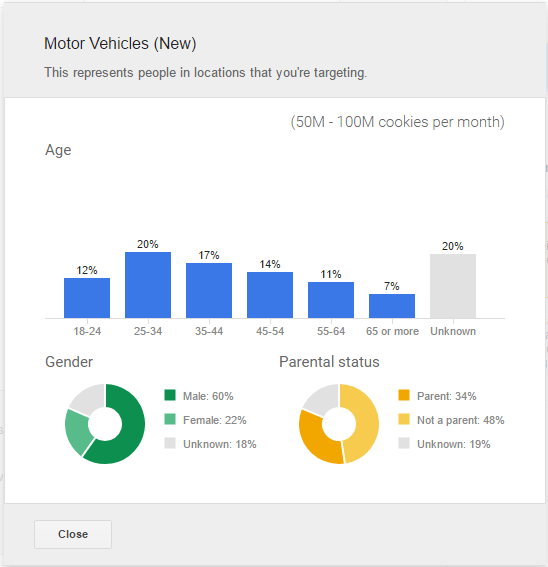Image resolution: width=548 pixels, height=567 pixels.
Task: Click the yellow Not a parent swatch
Action: [404, 419]
